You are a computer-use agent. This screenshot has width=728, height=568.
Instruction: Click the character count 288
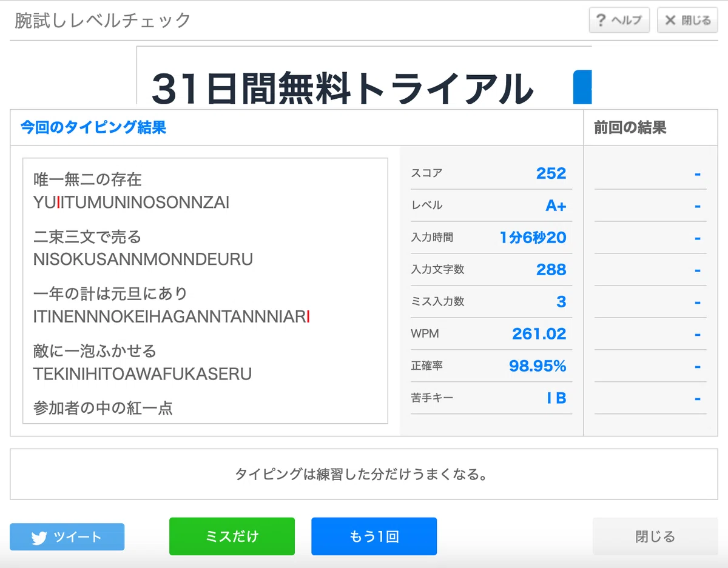point(551,270)
